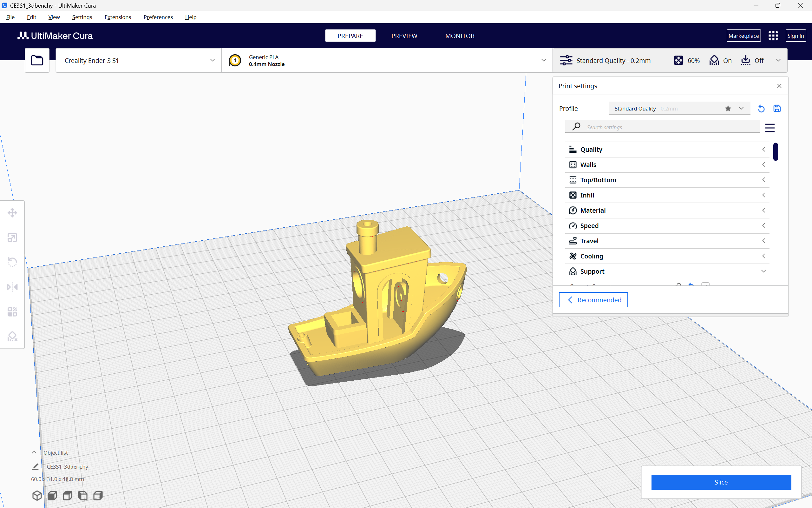Image resolution: width=812 pixels, height=508 pixels.
Task: Click the UltiMaker Cura logo
Action: click(55, 36)
